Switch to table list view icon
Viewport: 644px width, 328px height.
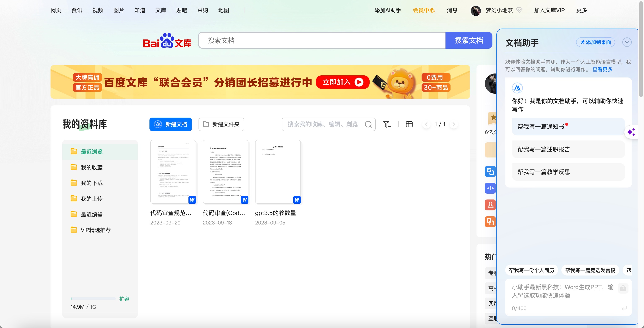click(409, 124)
